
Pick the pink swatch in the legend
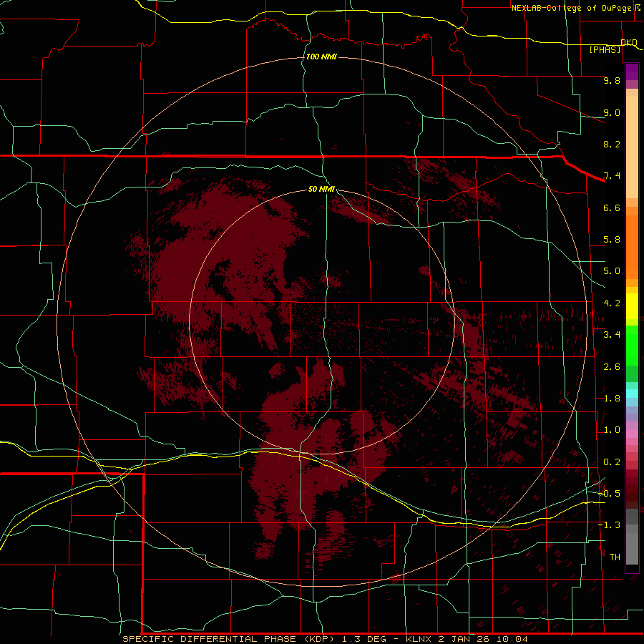[632, 434]
